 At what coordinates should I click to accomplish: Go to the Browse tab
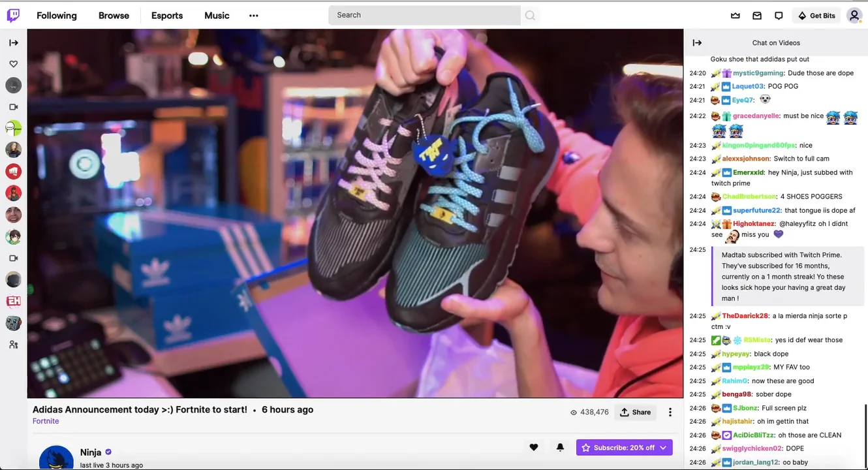coord(114,16)
